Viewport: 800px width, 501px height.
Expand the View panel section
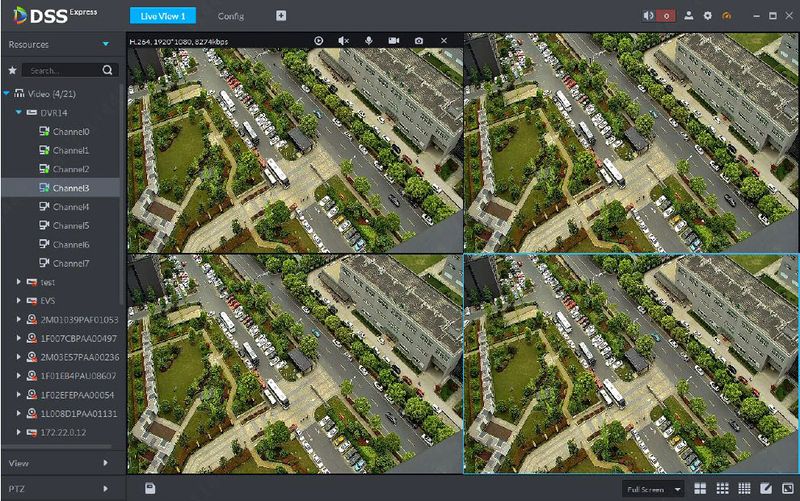(105, 463)
